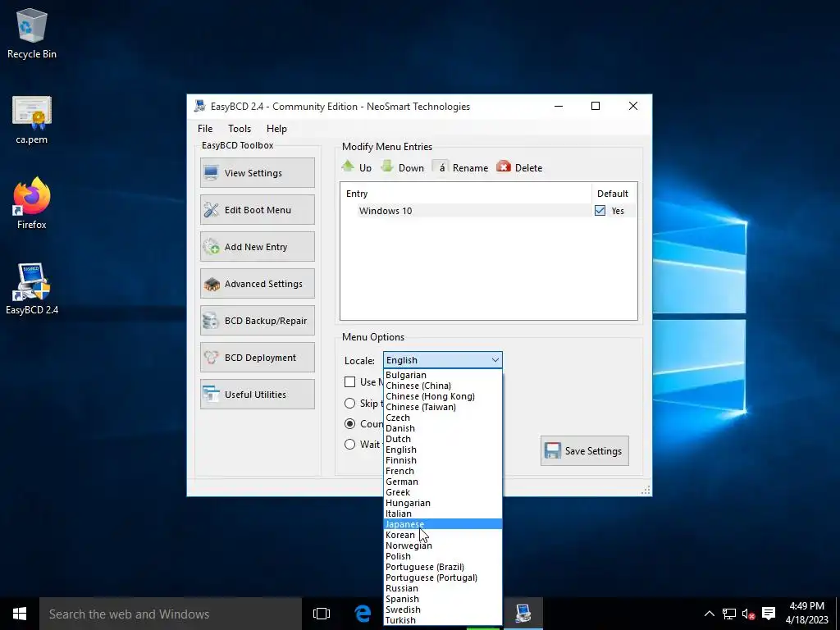This screenshot has width=840, height=630.
Task: Open the taskbar clock showing 4:49 PM
Action: point(807,614)
